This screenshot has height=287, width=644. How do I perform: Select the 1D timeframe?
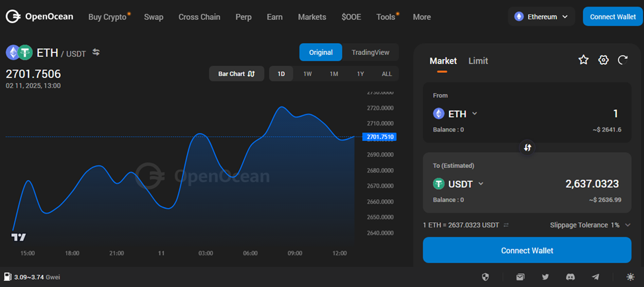(282, 74)
